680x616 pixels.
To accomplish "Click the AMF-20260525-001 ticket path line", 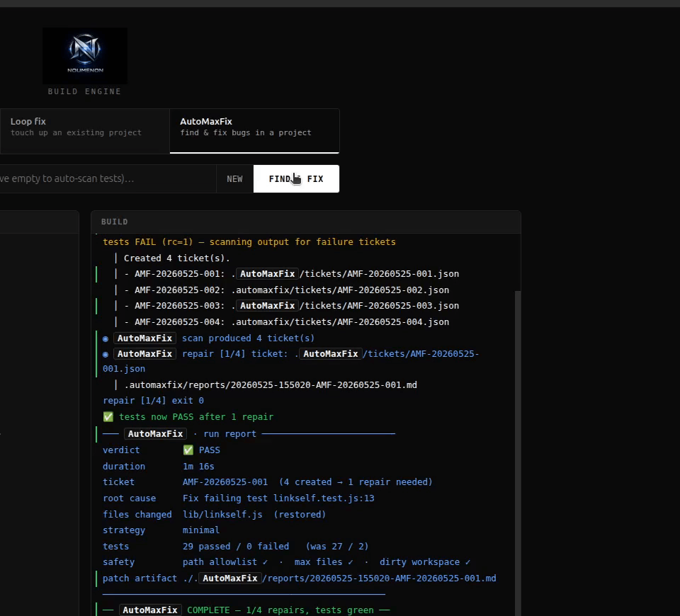I will (291, 274).
